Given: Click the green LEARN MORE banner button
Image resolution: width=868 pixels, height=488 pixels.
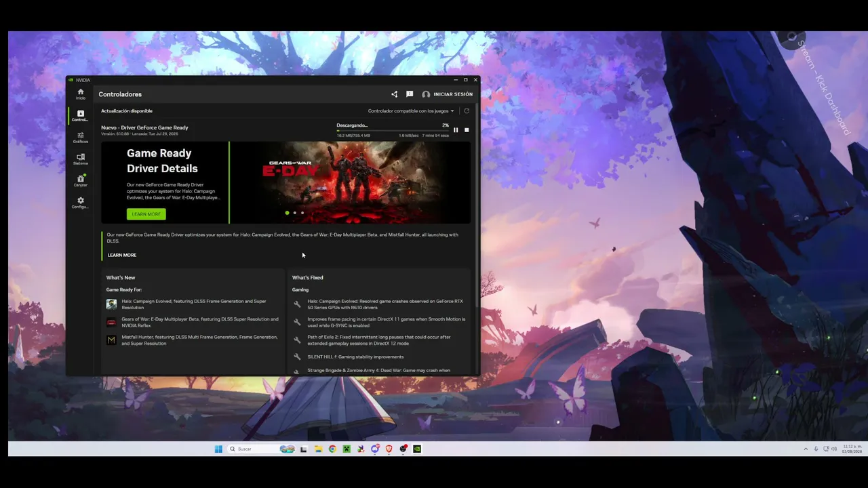Looking at the screenshot, I should tap(146, 214).
